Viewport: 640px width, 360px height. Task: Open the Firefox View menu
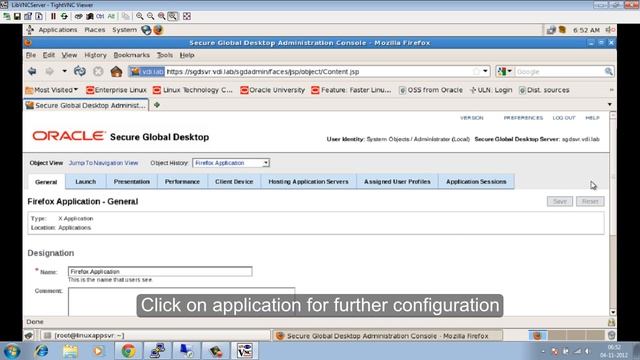pyautogui.click(x=69, y=55)
